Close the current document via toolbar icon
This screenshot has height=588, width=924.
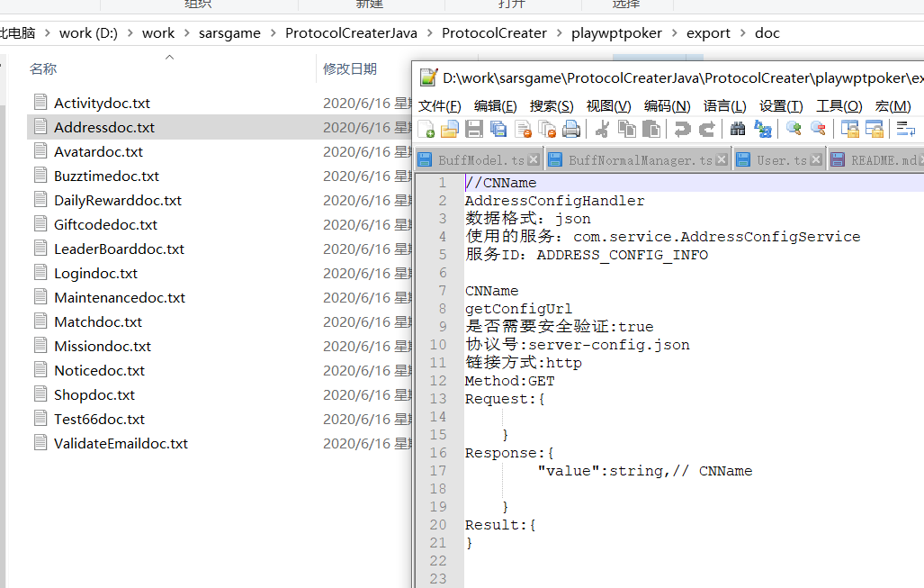pos(524,129)
